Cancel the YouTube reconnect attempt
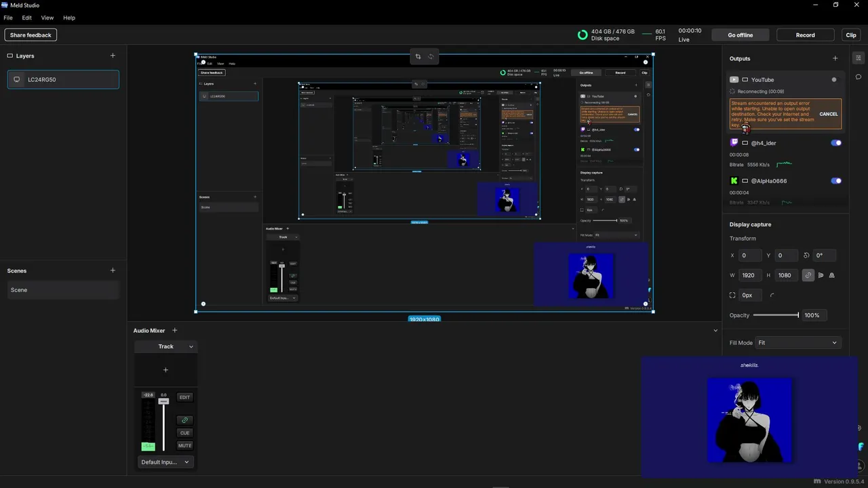Image resolution: width=868 pixels, height=488 pixels. pos(829,114)
